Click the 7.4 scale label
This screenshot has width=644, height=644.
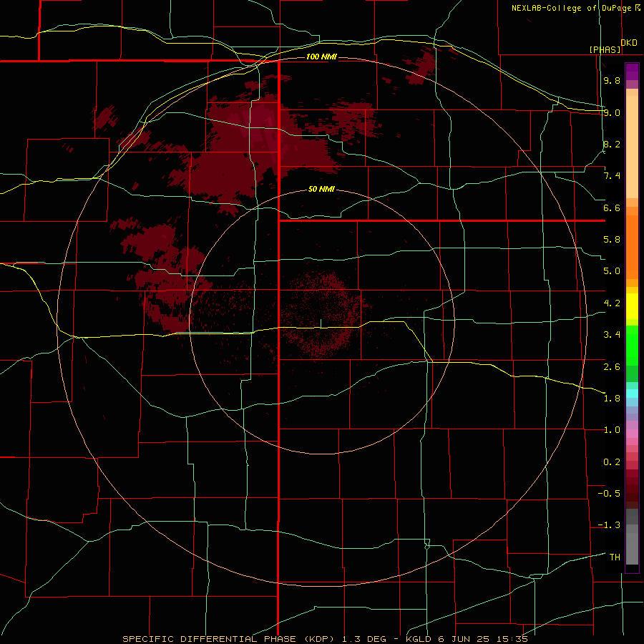click(612, 176)
